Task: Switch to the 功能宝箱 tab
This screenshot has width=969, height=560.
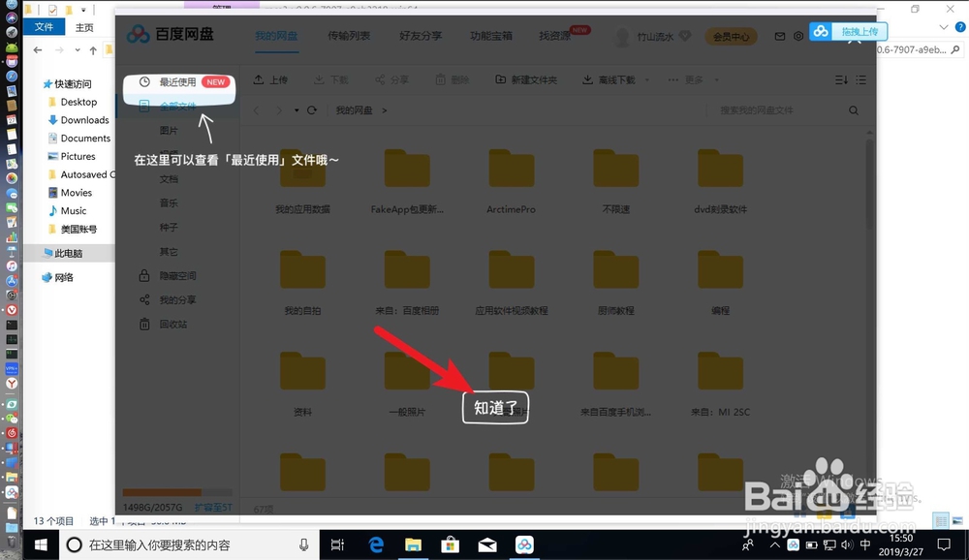Action: click(x=490, y=36)
